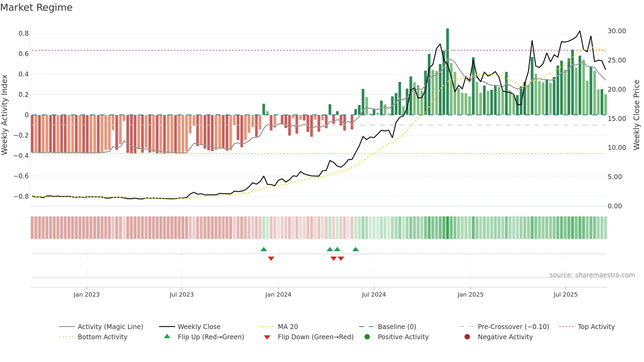Toggle Flip Down (Green→Red) legend entry
The height and width of the screenshot is (362, 644).
(x=309, y=337)
